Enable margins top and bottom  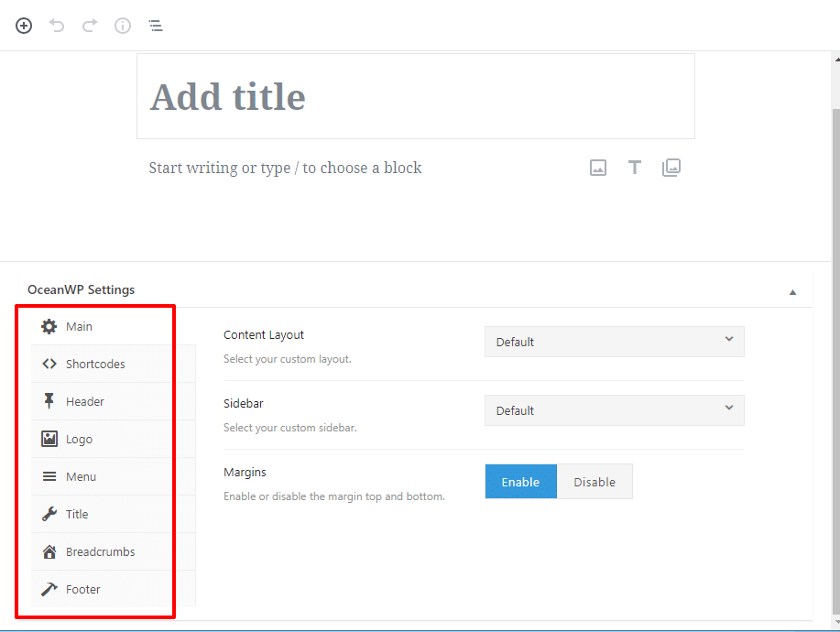coord(520,481)
